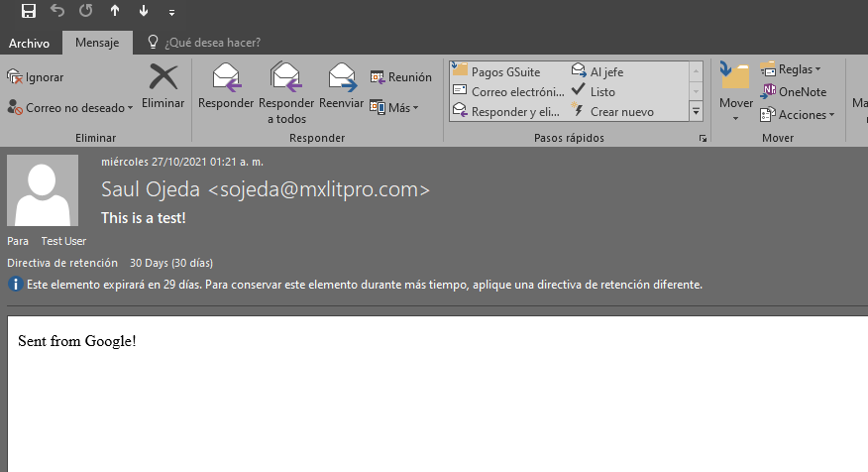Go to next item with down arrow
The width and height of the screenshot is (868, 472).
(x=144, y=11)
